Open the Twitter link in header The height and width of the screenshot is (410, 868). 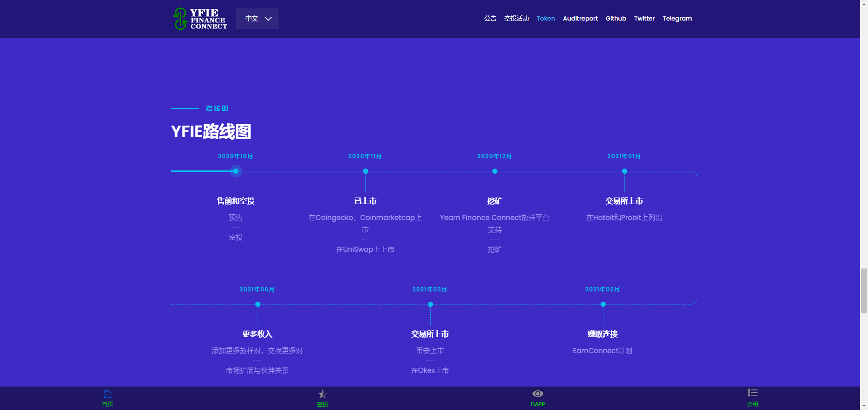pos(644,19)
